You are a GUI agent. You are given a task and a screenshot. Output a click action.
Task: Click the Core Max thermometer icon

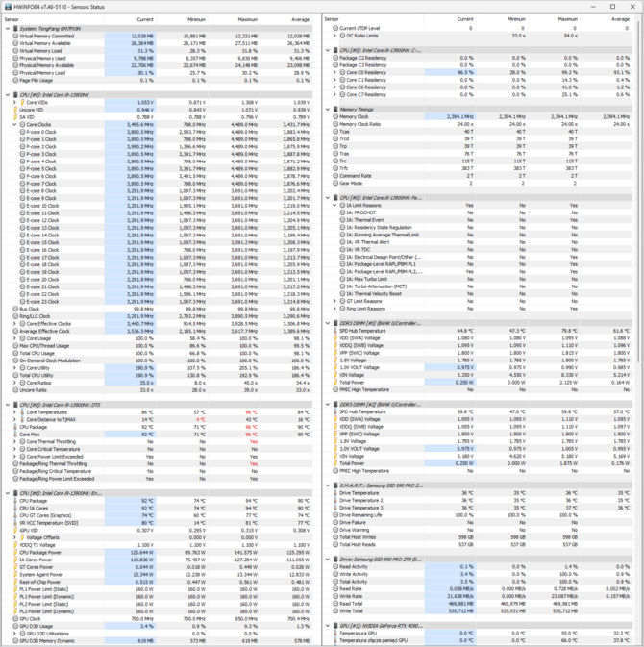(x=16, y=434)
